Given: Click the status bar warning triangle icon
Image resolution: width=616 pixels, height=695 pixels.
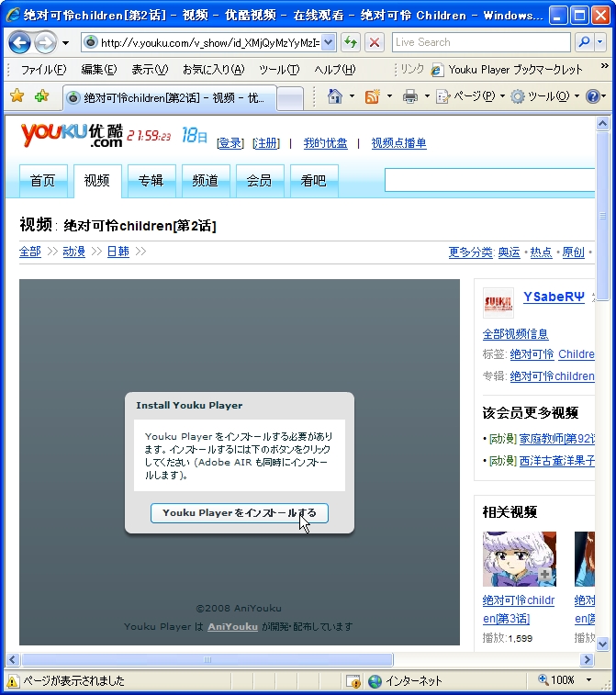Looking at the screenshot, I should [13, 681].
